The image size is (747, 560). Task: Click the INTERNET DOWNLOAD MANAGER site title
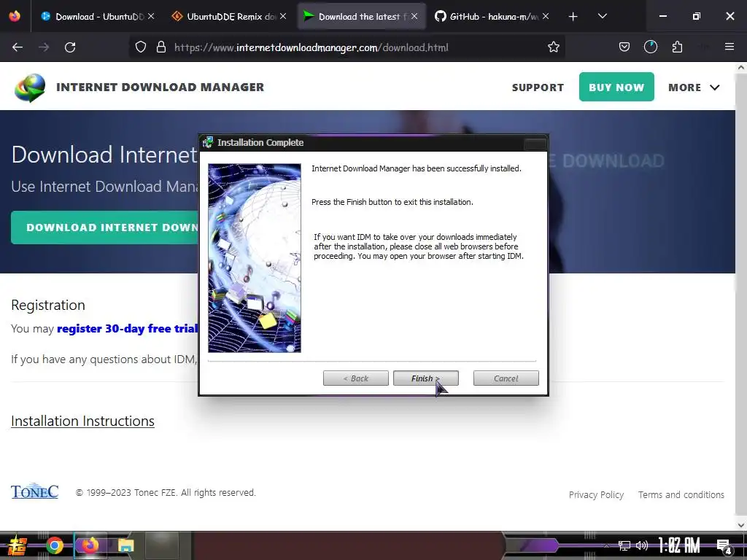(160, 87)
